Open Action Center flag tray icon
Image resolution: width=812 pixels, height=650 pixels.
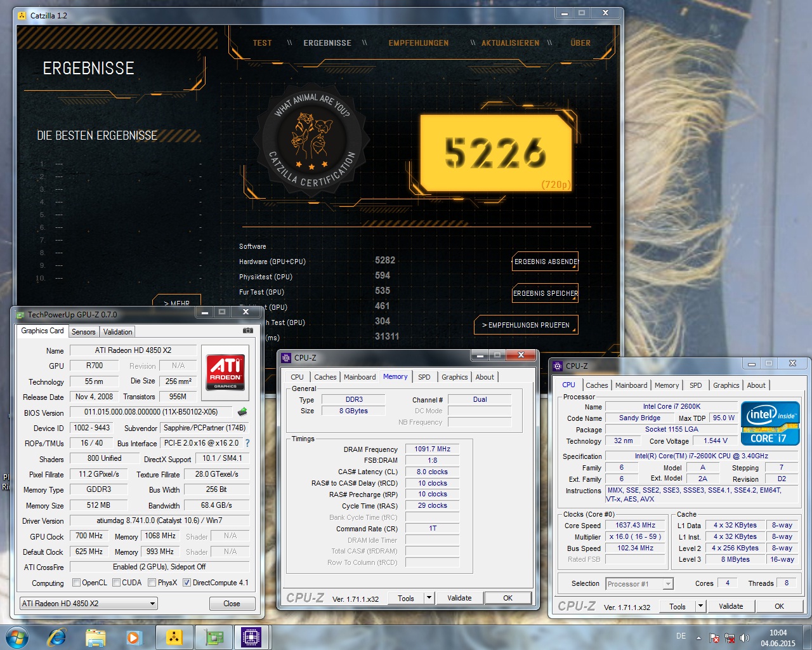[714, 638]
